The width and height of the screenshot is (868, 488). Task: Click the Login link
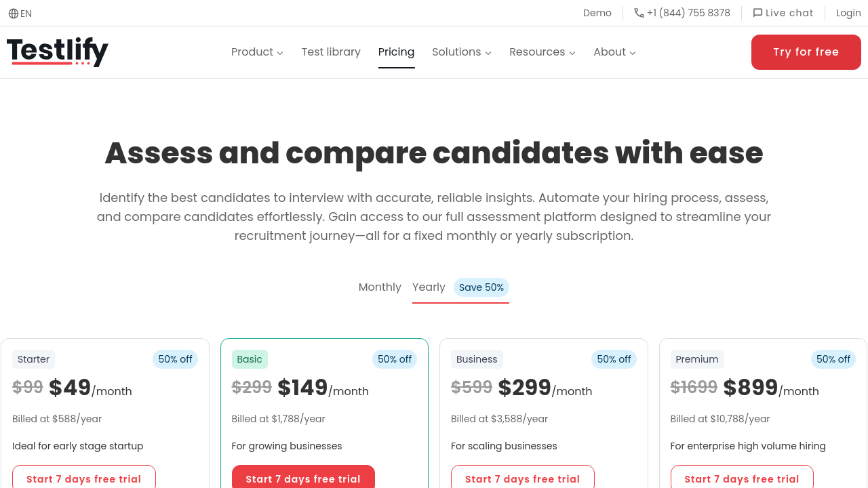click(x=848, y=13)
